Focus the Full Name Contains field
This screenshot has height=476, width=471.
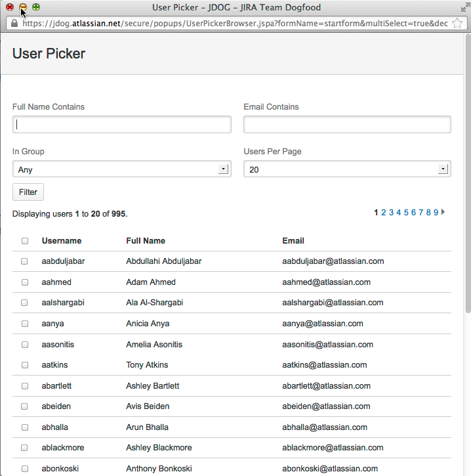tap(121, 125)
